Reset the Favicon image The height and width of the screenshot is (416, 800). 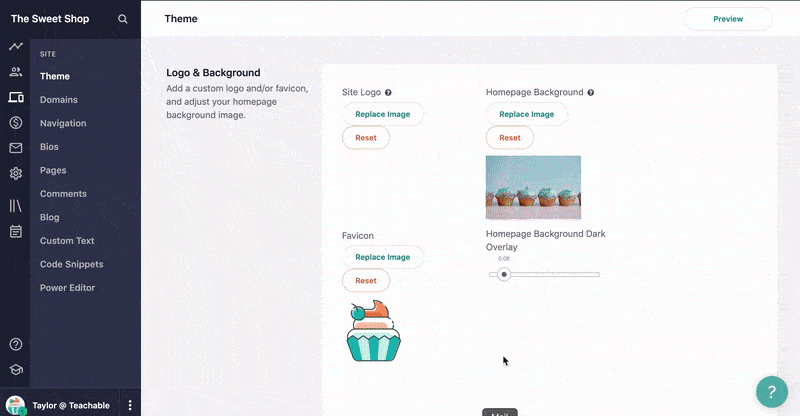(x=366, y=281)
